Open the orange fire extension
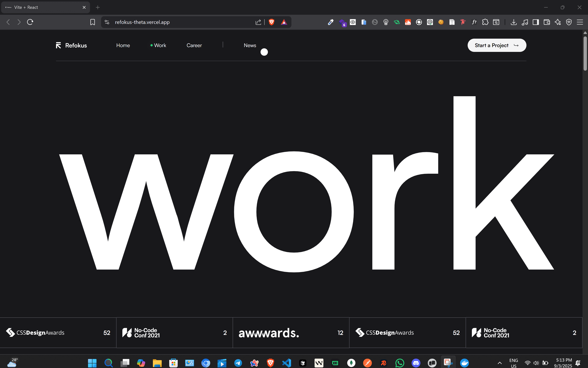 [408, 22]
